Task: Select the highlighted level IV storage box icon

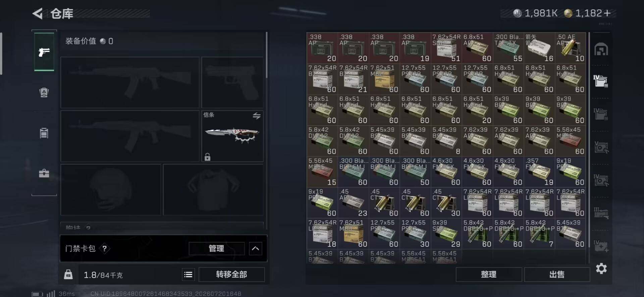Action: click(x=601, y=81)
